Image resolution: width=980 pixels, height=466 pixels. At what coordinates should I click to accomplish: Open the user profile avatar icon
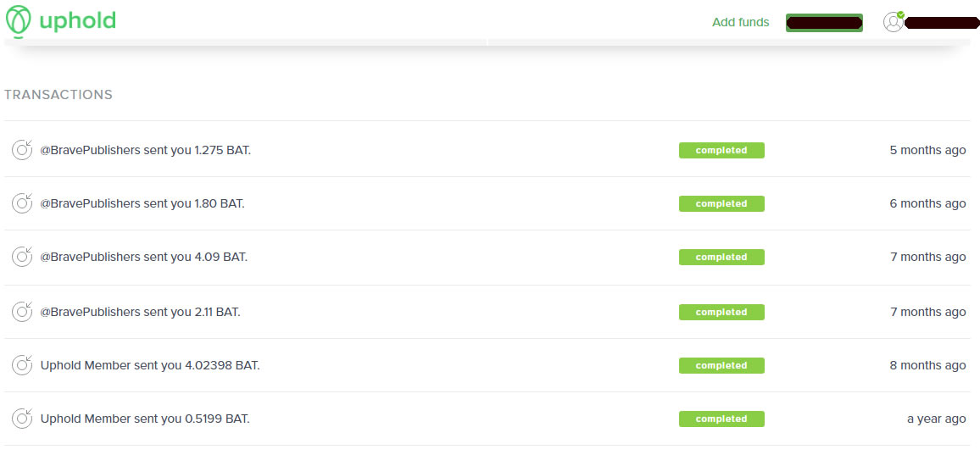[x=894, y=22]
